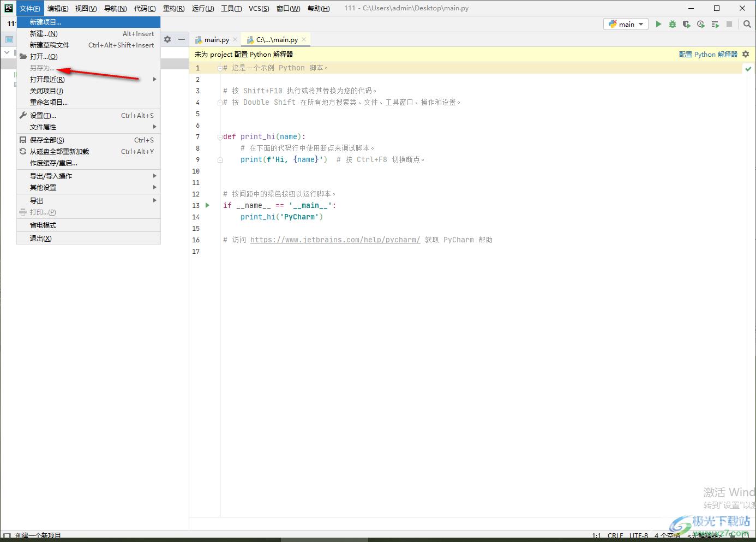Click code line print_hi('PyCharm')
Screen dimensions: 756x542
(x=281, y=217)
